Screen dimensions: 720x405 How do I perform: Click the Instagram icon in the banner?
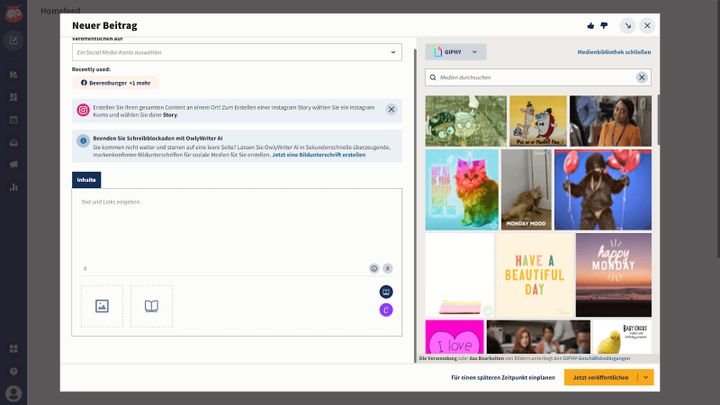[x=83, y=110]
